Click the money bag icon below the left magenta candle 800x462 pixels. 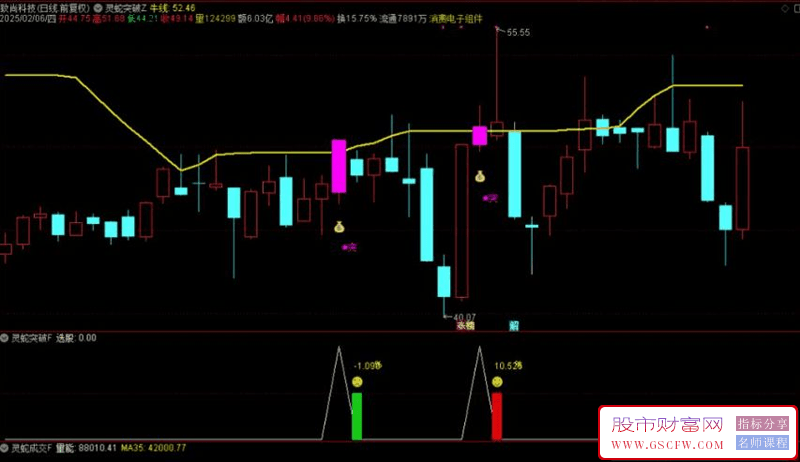(339, 227)
